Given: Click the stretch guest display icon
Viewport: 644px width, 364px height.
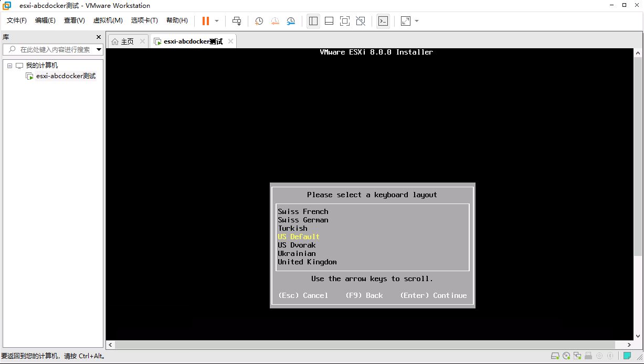Looking at the screenshot, I should click(x=406, y=21).
